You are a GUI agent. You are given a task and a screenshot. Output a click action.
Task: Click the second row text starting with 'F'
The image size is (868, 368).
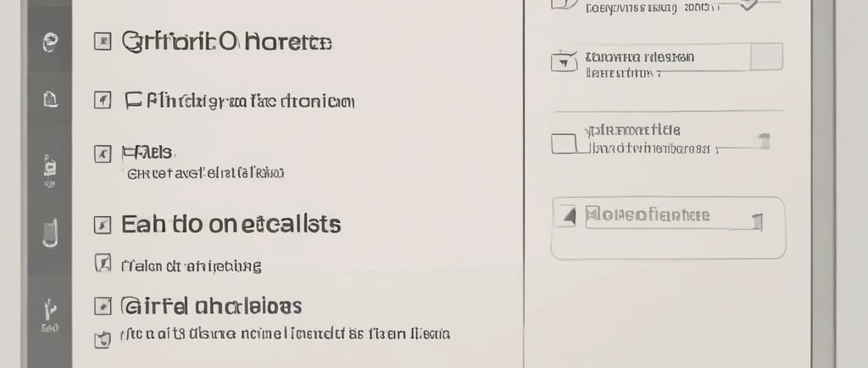click(239, 101)
